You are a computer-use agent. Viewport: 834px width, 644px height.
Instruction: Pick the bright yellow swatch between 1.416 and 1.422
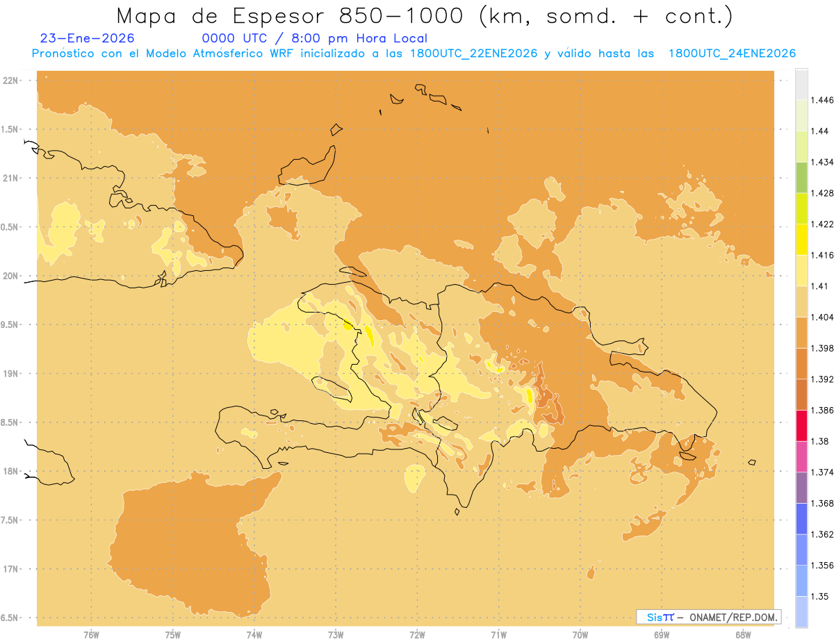[x=801, y=239]
